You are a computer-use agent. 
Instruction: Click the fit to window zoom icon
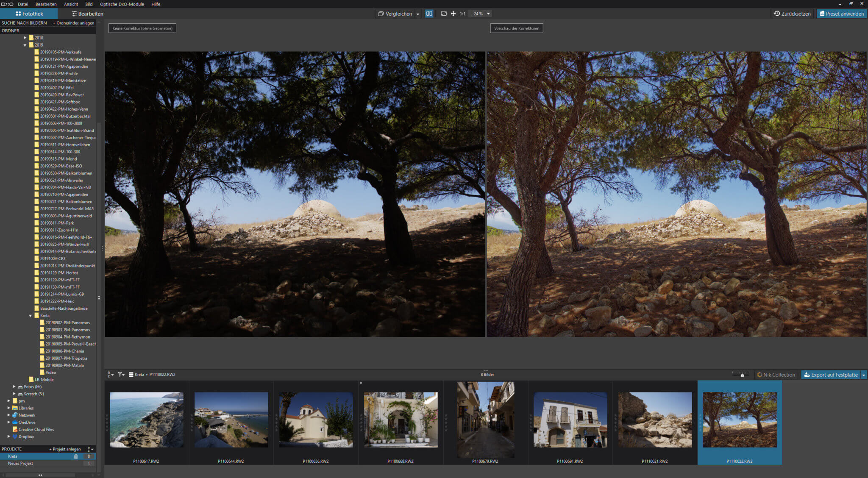[x=443, y=14]
